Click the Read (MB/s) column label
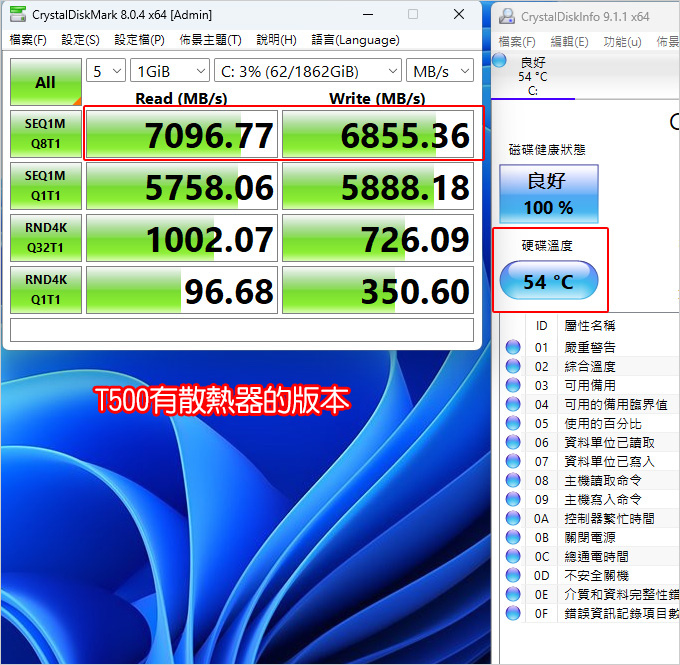 [x=181, y=98]
